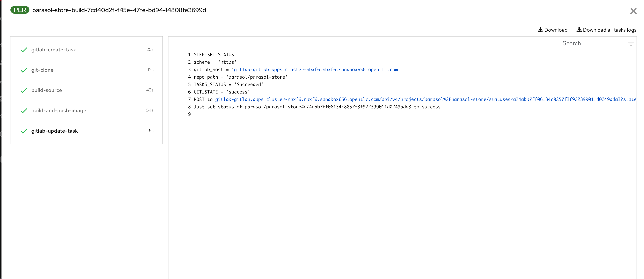Screen dimensions: 644x279
Task: Select the gitlab-update-task entry
Action: [x=54, y=131]
